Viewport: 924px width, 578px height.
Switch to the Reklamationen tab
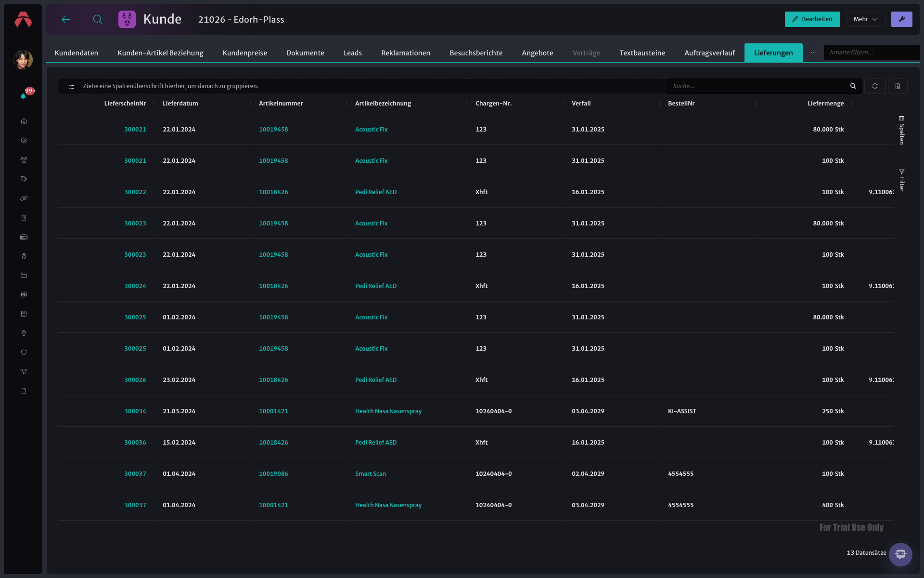pyautogui.click(x=406, y=53)
